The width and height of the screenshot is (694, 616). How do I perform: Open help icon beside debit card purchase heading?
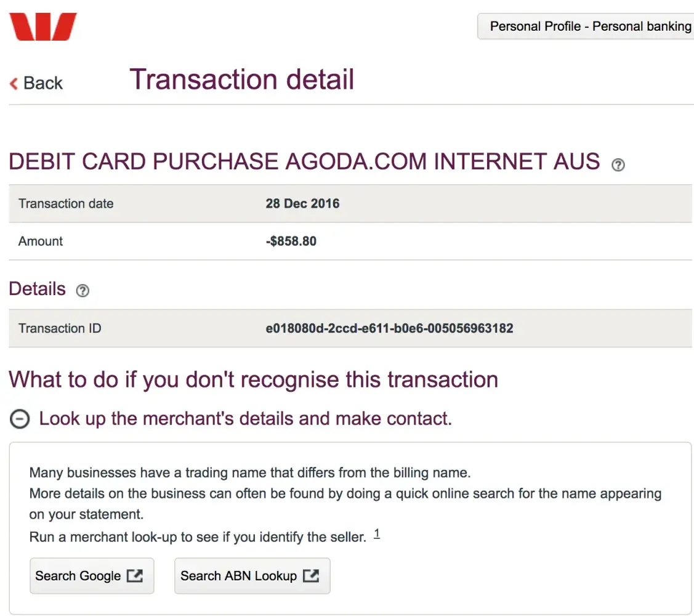tap(618, 164)
